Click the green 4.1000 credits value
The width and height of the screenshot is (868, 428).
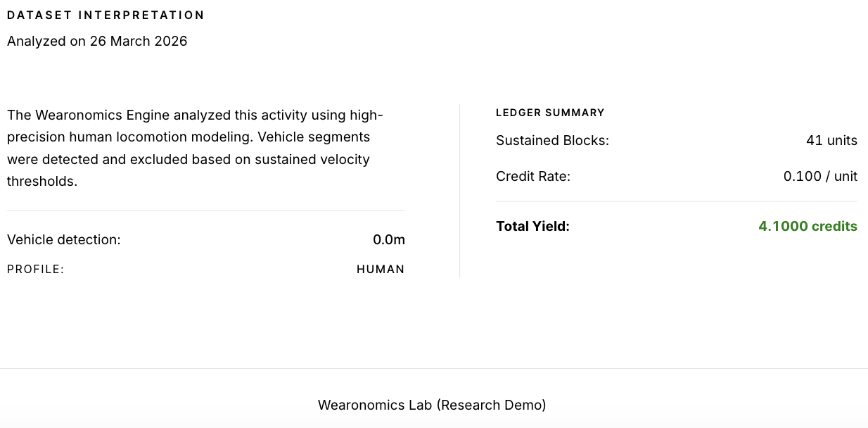point(808,226)
